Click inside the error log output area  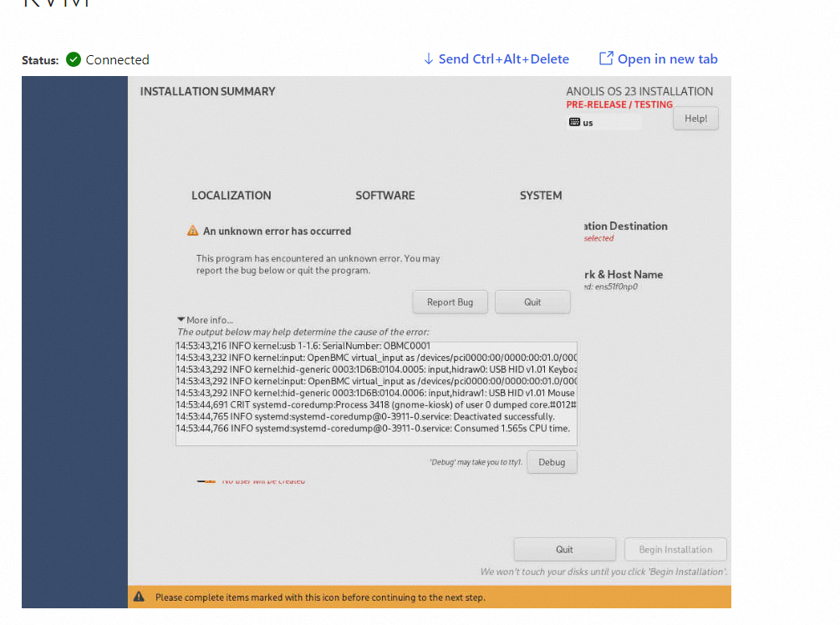click(x=376, y=436)
